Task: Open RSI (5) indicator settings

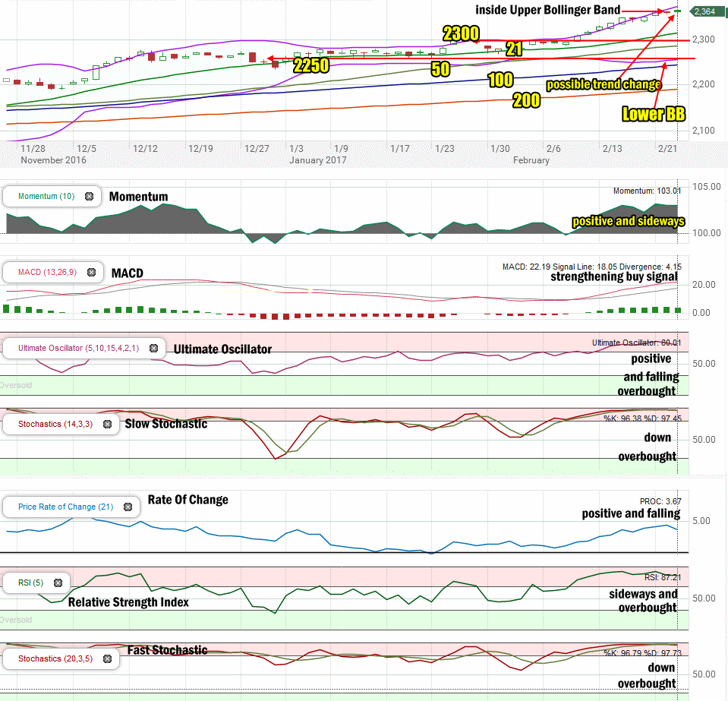Action: (30, 583)
